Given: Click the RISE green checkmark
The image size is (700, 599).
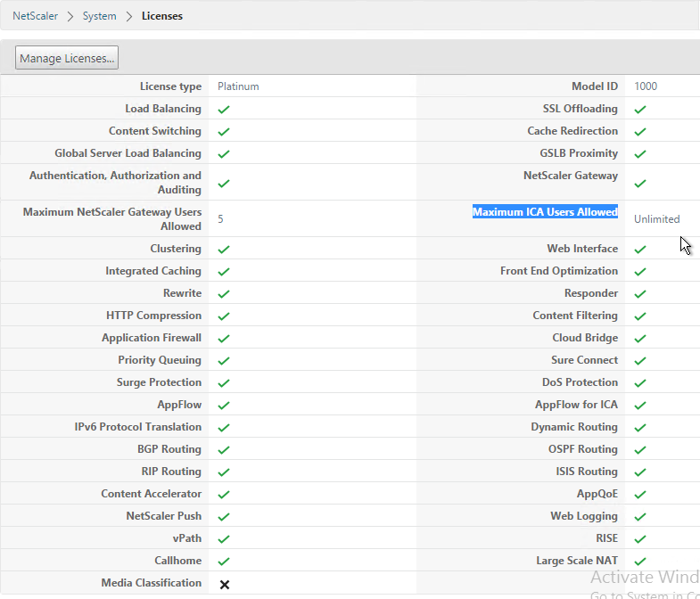Looking at the screenshot, I should 640,539.
